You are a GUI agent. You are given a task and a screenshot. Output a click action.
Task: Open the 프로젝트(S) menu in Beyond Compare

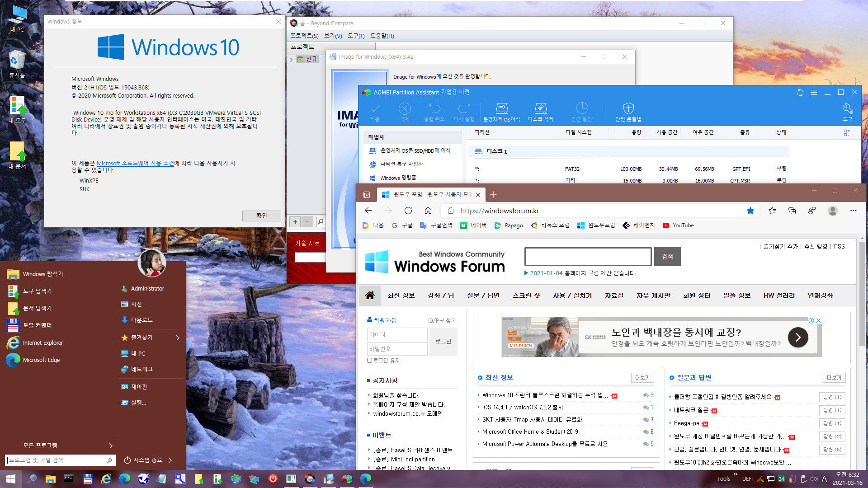pyautogui.click(x=304, y=36)
